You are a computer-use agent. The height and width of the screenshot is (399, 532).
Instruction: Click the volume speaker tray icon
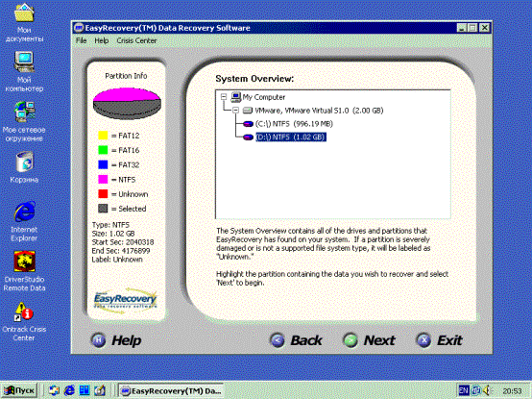point(488,390)
